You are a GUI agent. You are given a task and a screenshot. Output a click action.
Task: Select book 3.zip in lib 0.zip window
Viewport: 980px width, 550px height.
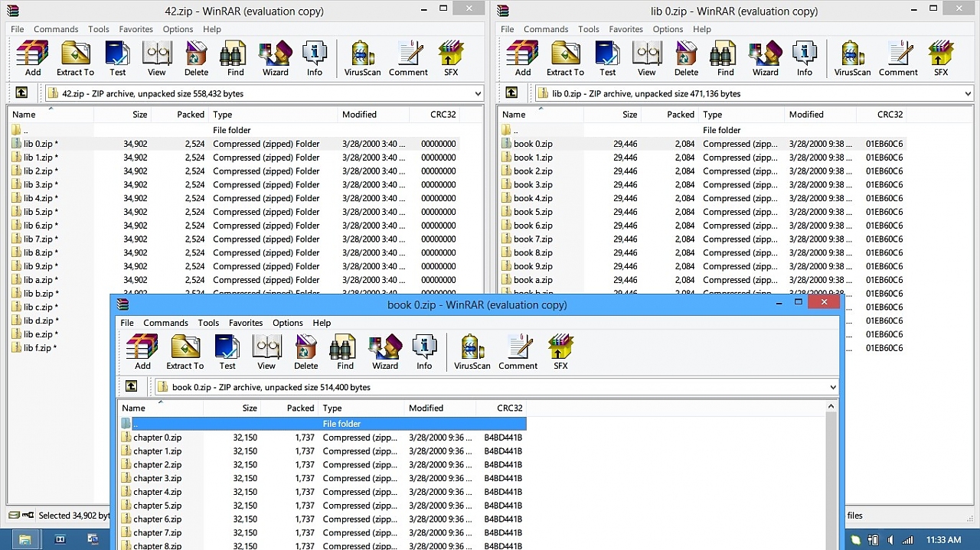[703, 184]
